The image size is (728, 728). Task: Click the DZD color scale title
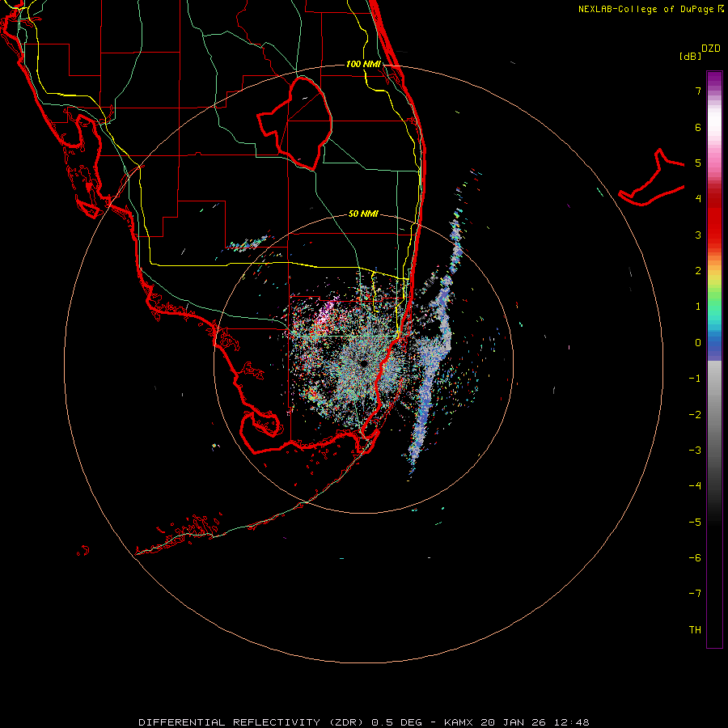[711, 49]
